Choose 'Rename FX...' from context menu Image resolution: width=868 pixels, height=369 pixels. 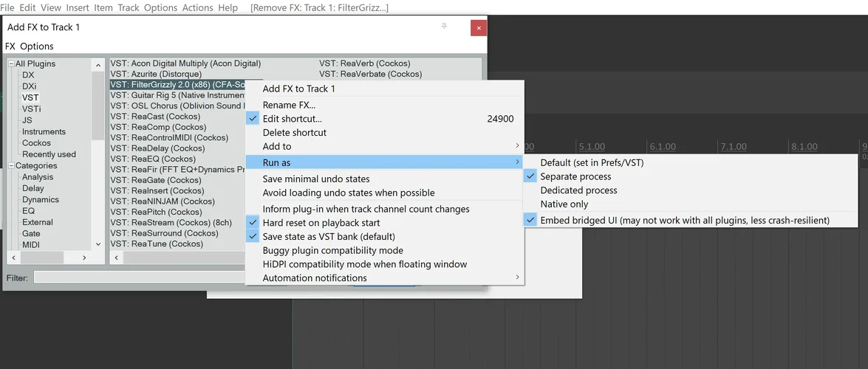click(385, 105)
